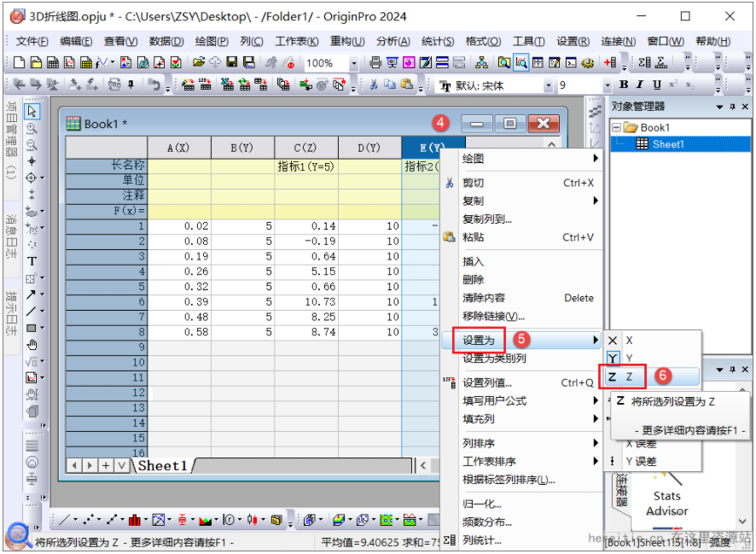Open the Project Explorer icon
The height and width of the screenshot is (554, 756).
point(503,62)
